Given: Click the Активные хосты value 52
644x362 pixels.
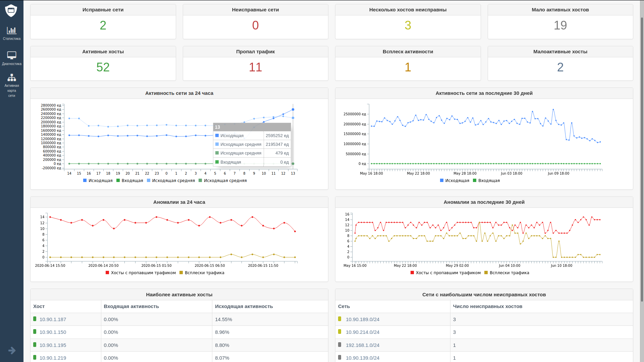Looking at the screenshot, I should [x=103, y=67].
